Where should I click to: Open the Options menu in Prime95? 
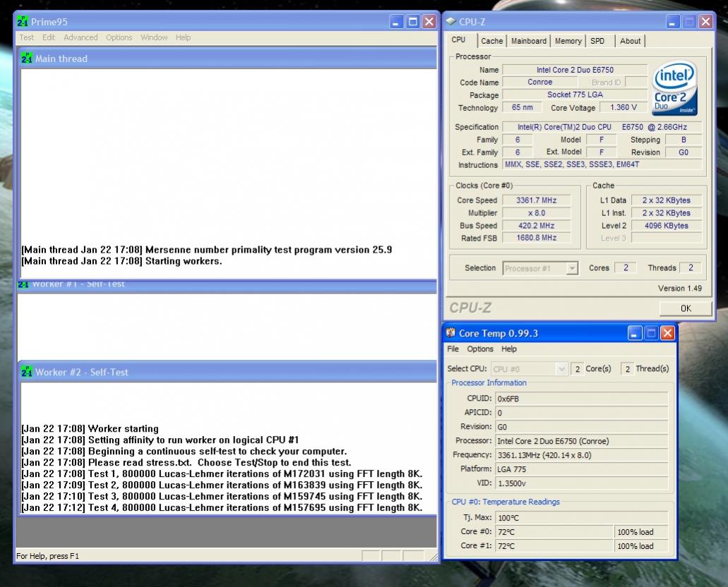pos(119,37)
